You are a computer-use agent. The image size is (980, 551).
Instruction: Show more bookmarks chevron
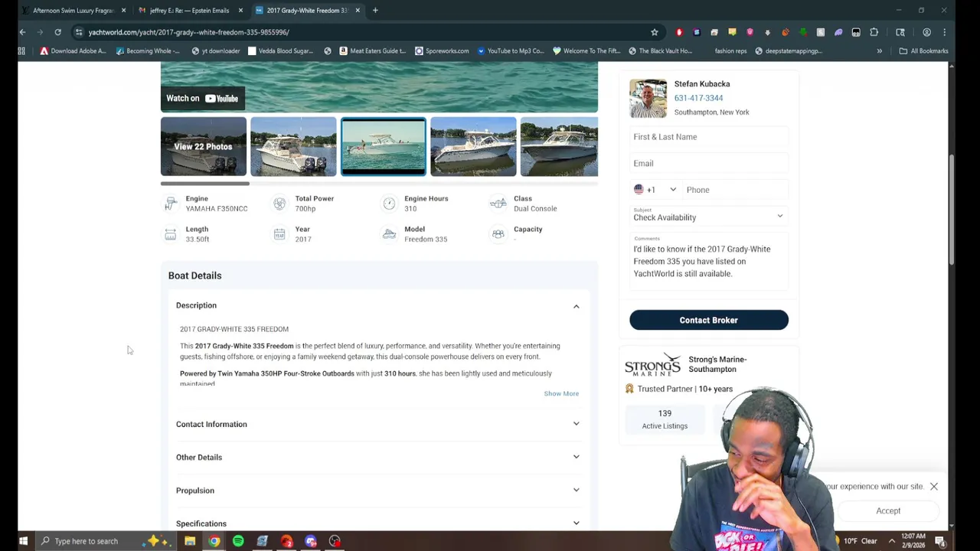[x=879, y=51]
